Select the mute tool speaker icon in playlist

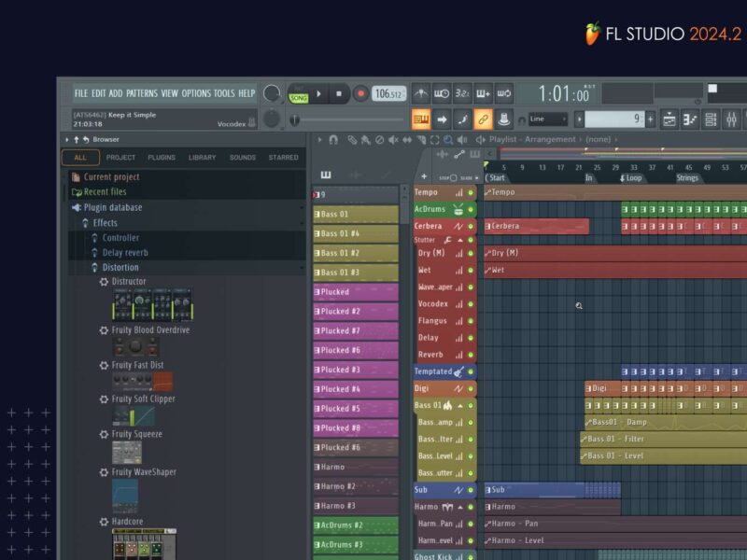click(391, 140)
